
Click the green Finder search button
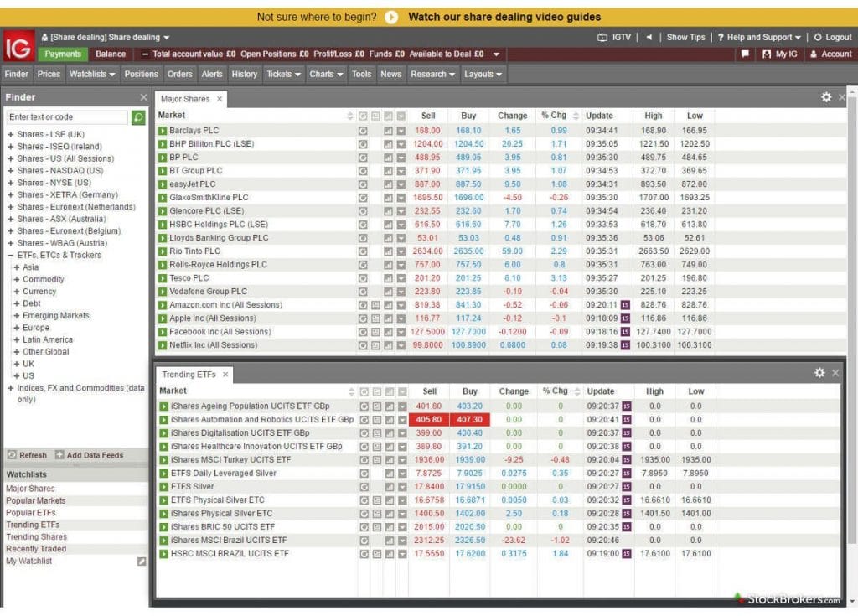point(138,117)
